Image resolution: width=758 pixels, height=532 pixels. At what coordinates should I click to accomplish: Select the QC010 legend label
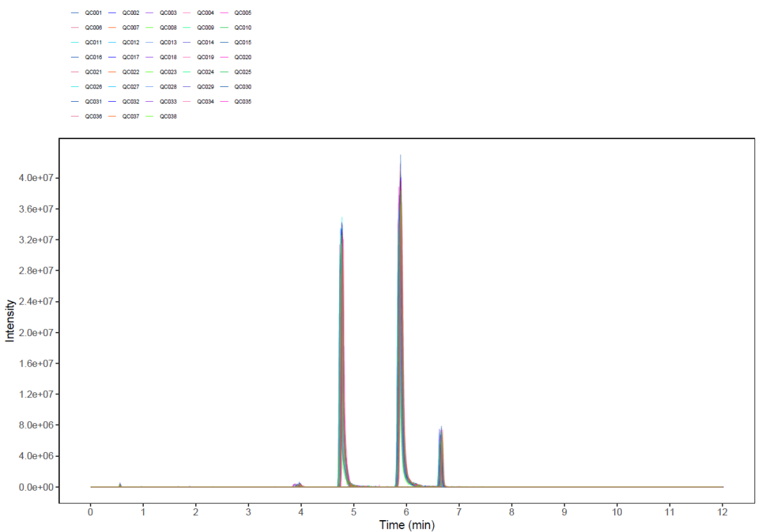pos(243,27)
